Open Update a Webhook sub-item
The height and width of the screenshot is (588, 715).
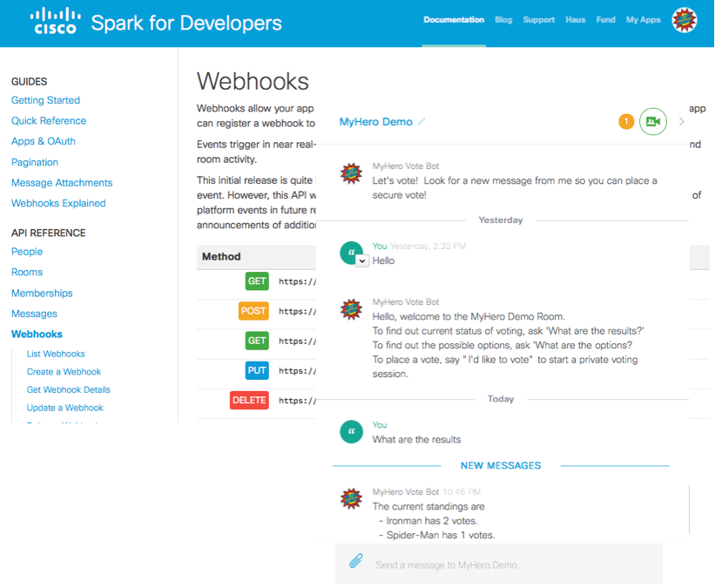click(64, 408)
